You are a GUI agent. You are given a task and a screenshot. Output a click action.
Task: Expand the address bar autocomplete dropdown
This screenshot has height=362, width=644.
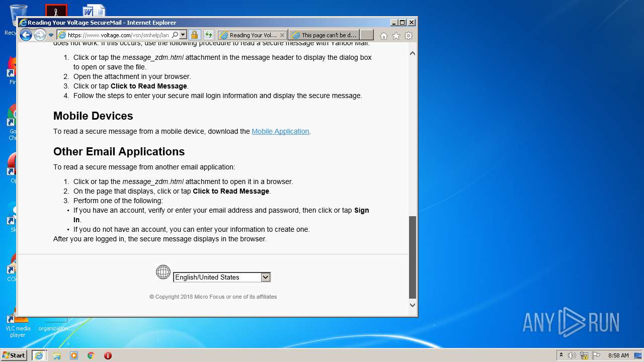[183, 35]
